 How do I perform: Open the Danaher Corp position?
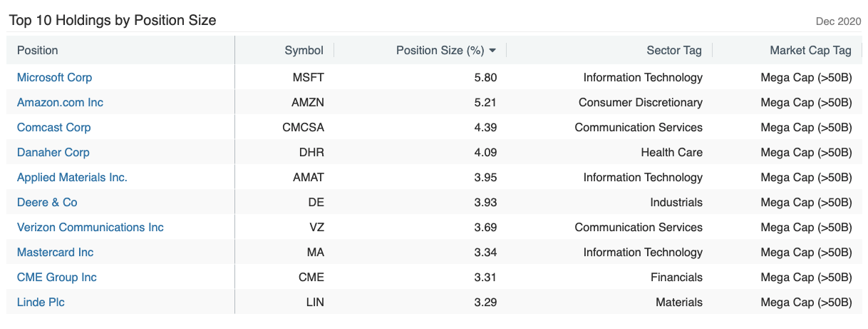(53, 152)
